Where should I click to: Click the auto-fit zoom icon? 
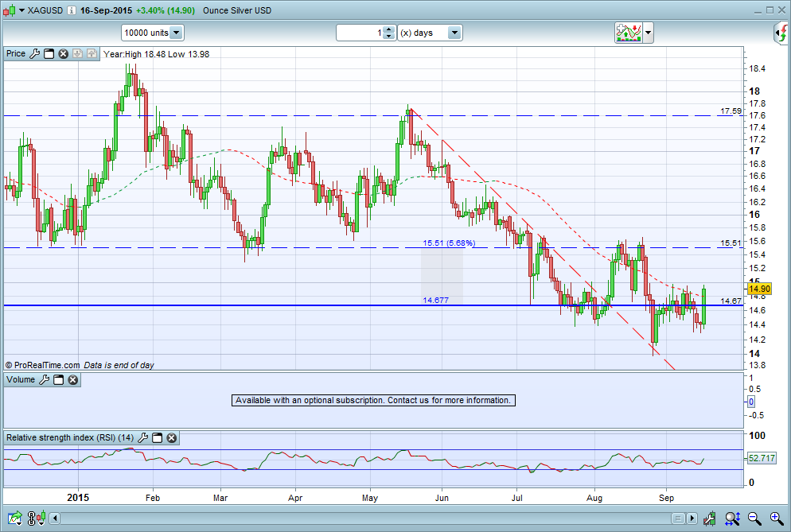(x=732, y=518)
